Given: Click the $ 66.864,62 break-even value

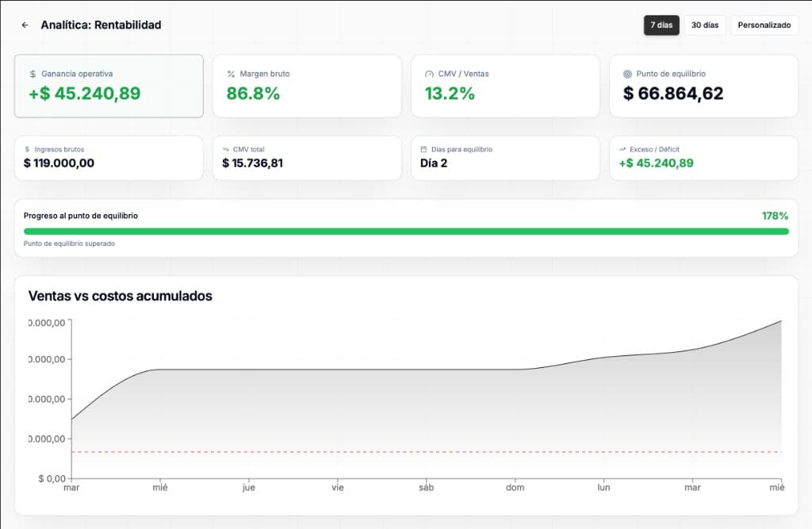Looking at the screenshot, I should (673, 94).
